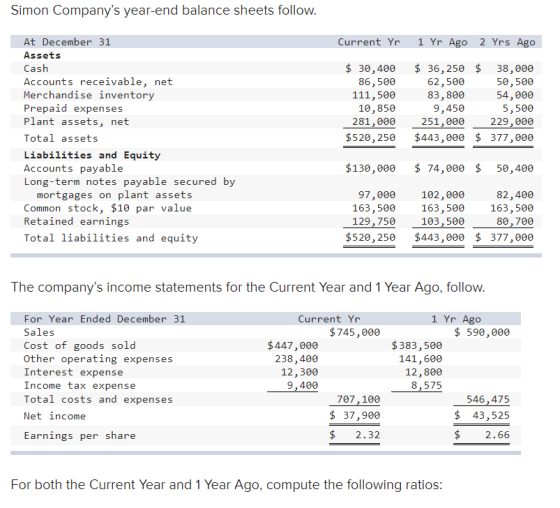Select current year sales $745,000

[355, 332]
